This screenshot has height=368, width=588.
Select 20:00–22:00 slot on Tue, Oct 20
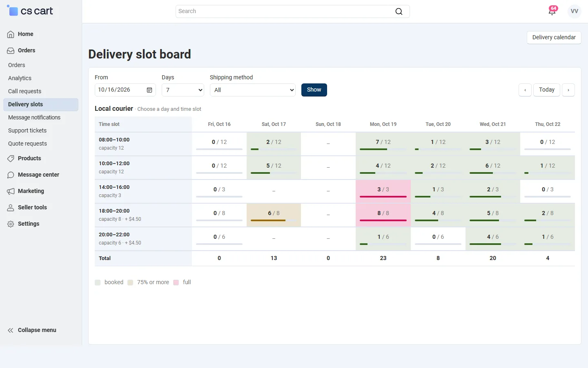tap(438, 239)
